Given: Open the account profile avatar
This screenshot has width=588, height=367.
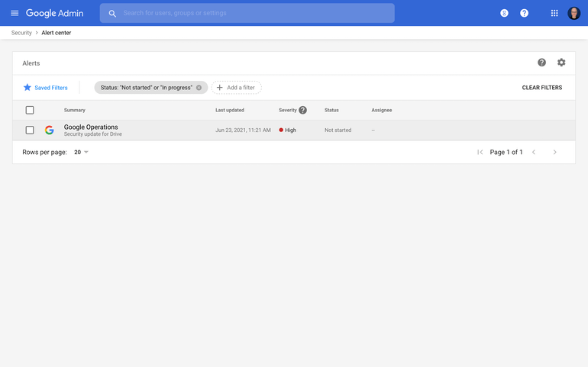Looking at the screenshot, I should (573, 13).
